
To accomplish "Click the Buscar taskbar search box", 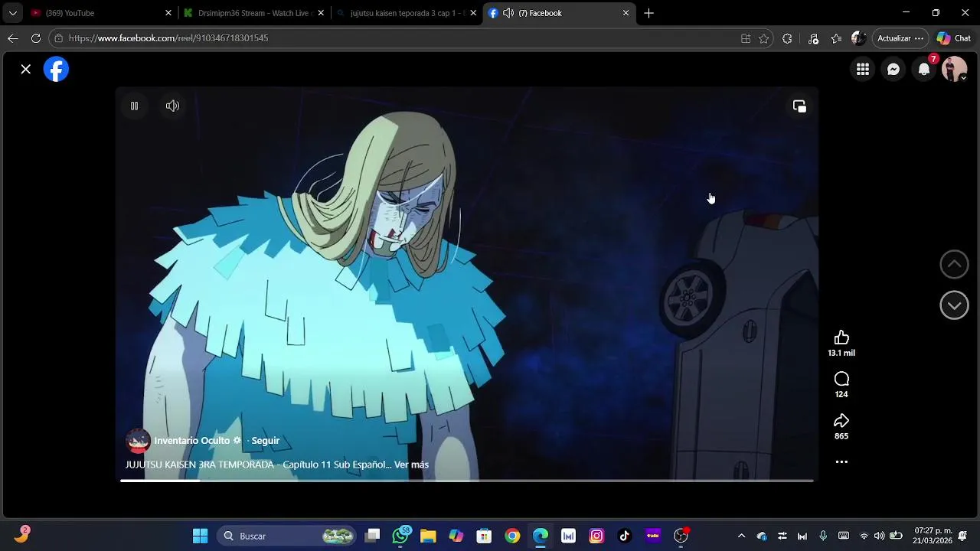I will (x=286, y=536).
